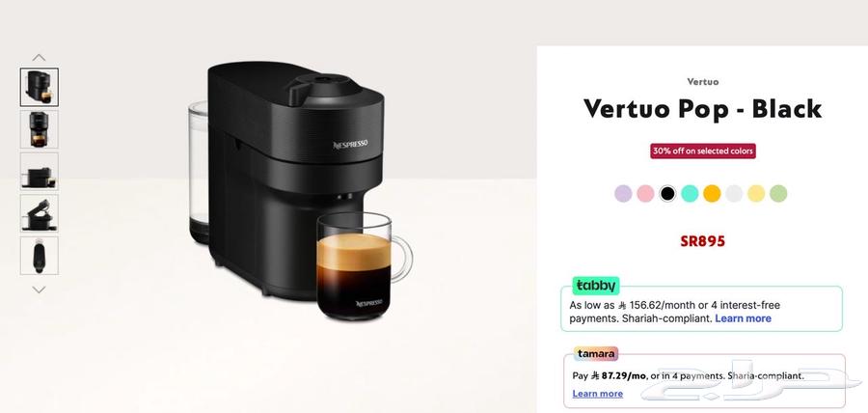Viewport: 868px width, 413px height.
Task: Open the tamara Learn more link
Action: point(597,394)
